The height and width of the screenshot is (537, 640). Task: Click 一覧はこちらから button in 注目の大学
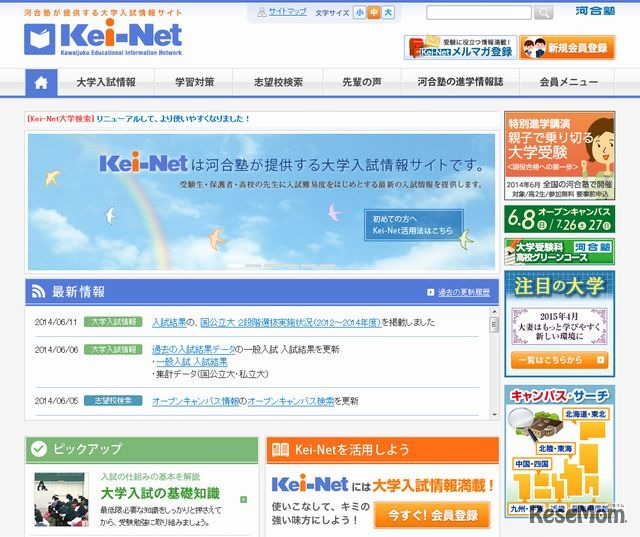[x=559, y=360]
